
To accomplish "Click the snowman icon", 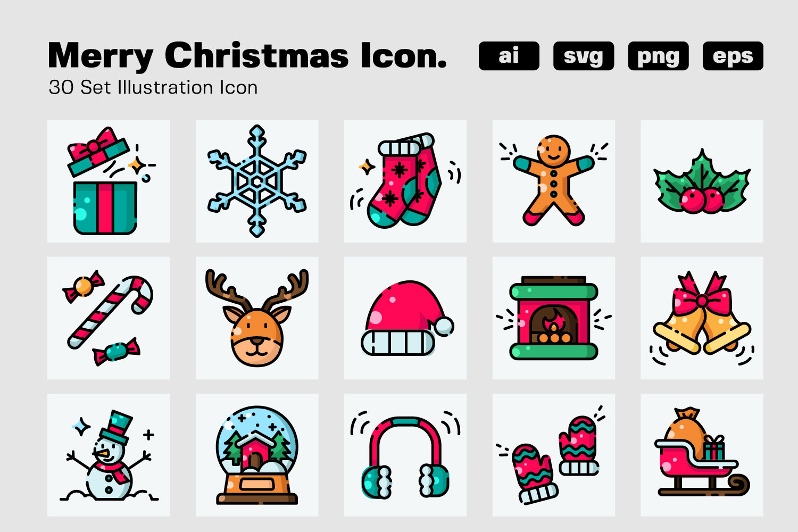I will tap(109, 455).
